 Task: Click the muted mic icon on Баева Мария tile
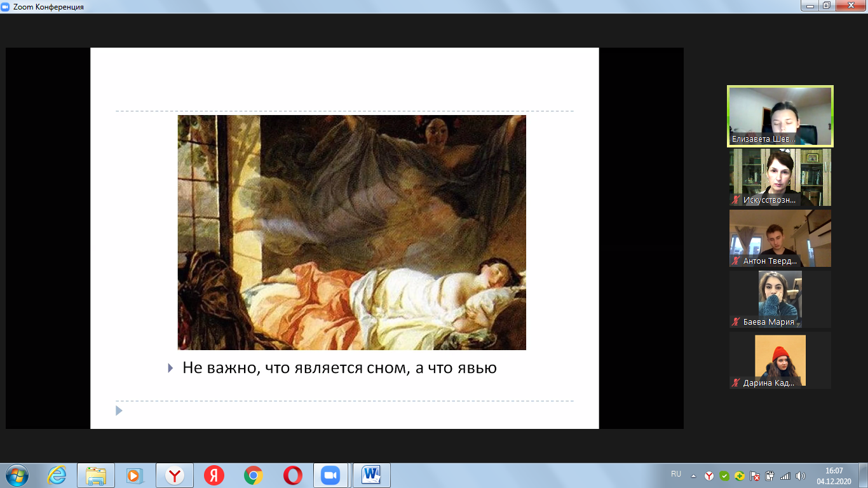(736, 322)
